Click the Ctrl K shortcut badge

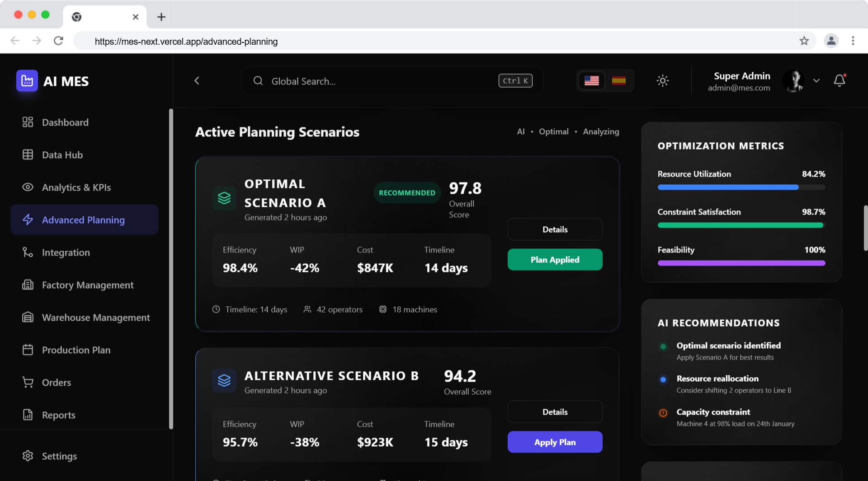point(515,81)
